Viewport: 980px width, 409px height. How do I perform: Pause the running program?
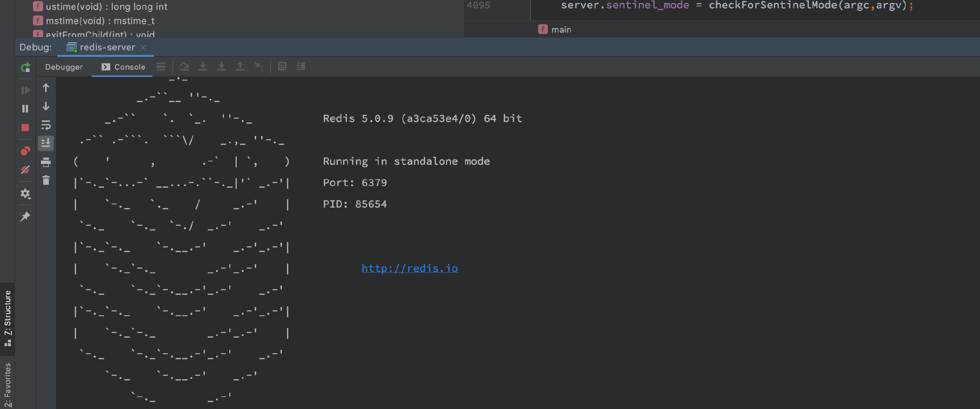(25, 109)
